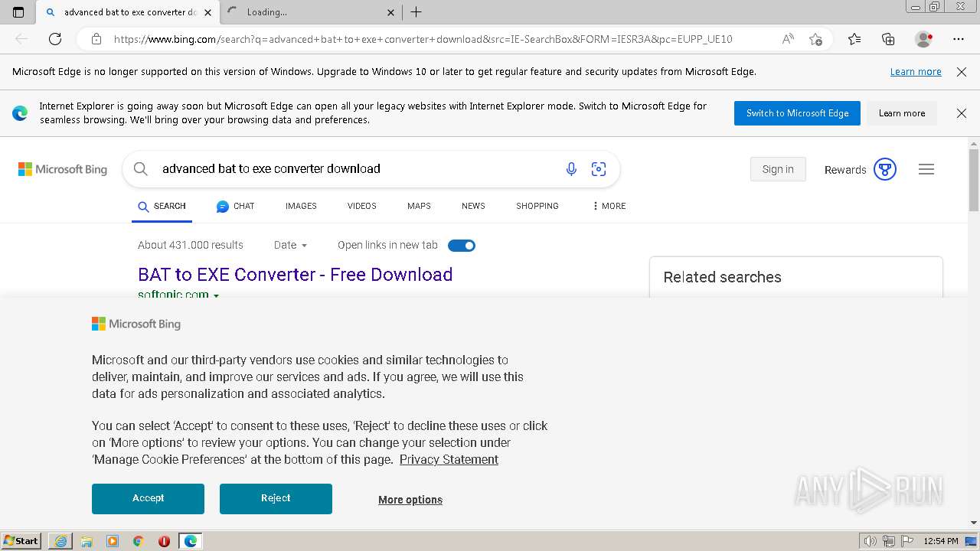Open the Windows Start menu

(x=21, y=541)
